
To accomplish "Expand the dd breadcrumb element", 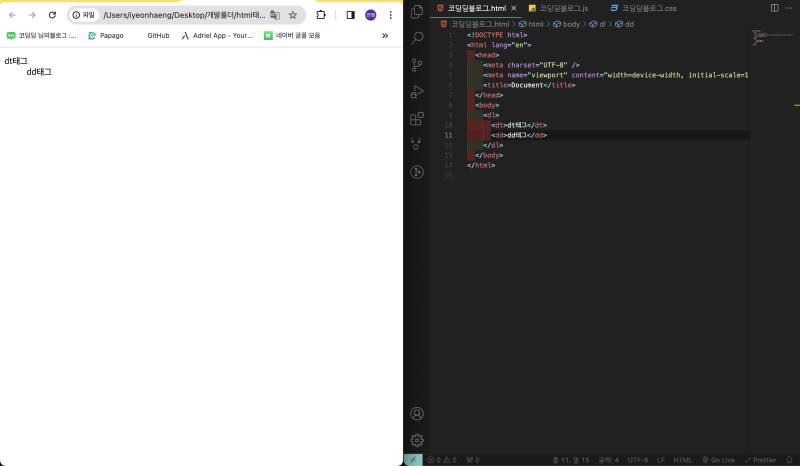I will [x=624, y=24].
